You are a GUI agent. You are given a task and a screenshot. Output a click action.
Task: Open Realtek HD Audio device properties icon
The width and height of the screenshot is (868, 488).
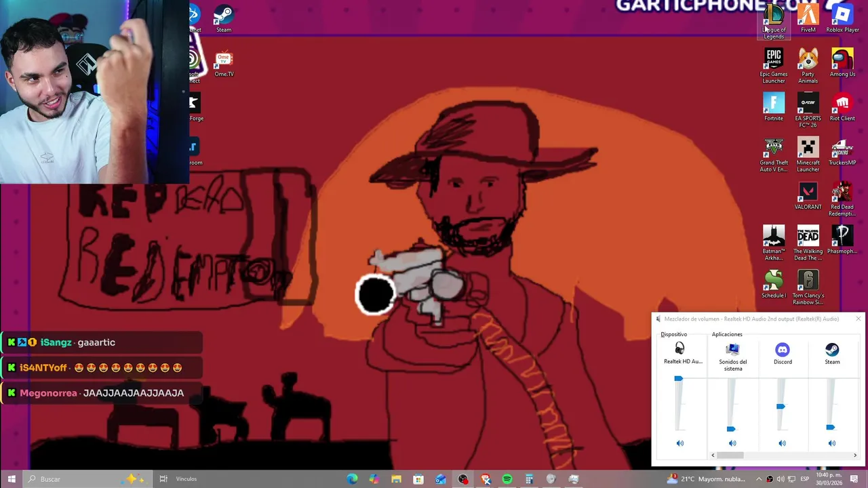click(680, 349)
